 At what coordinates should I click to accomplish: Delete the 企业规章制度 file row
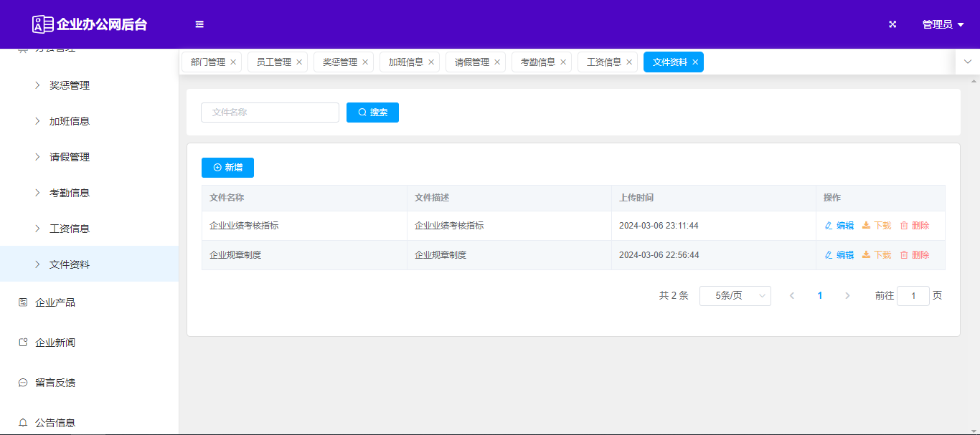tap(914, 255)
